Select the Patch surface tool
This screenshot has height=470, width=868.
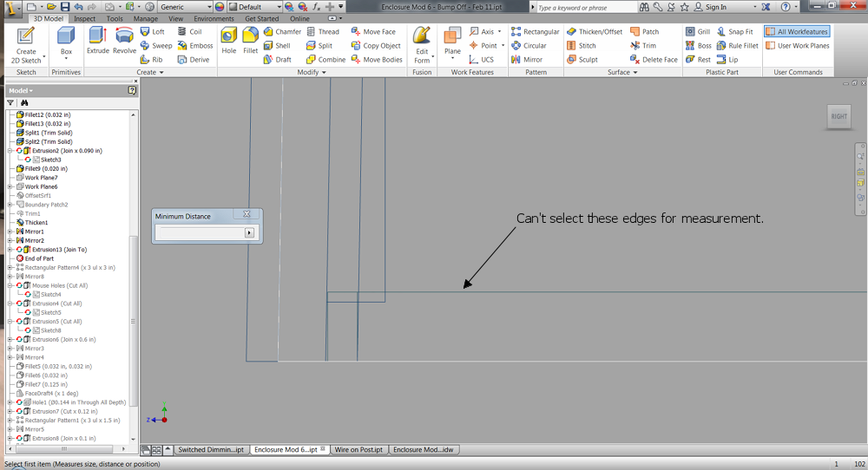[645, 31]
